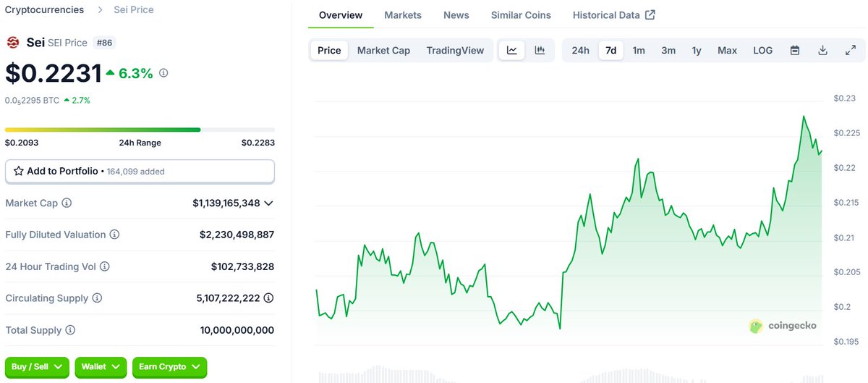
Task: Click the $102,733,828 trading volume value
Action: (x=242, y=266)
